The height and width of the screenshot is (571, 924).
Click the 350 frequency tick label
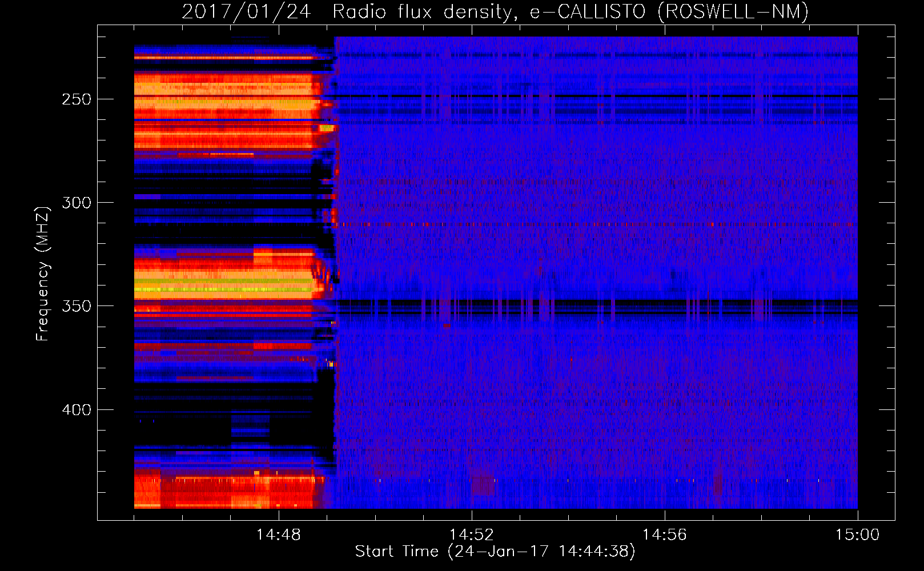pos(77,306)
